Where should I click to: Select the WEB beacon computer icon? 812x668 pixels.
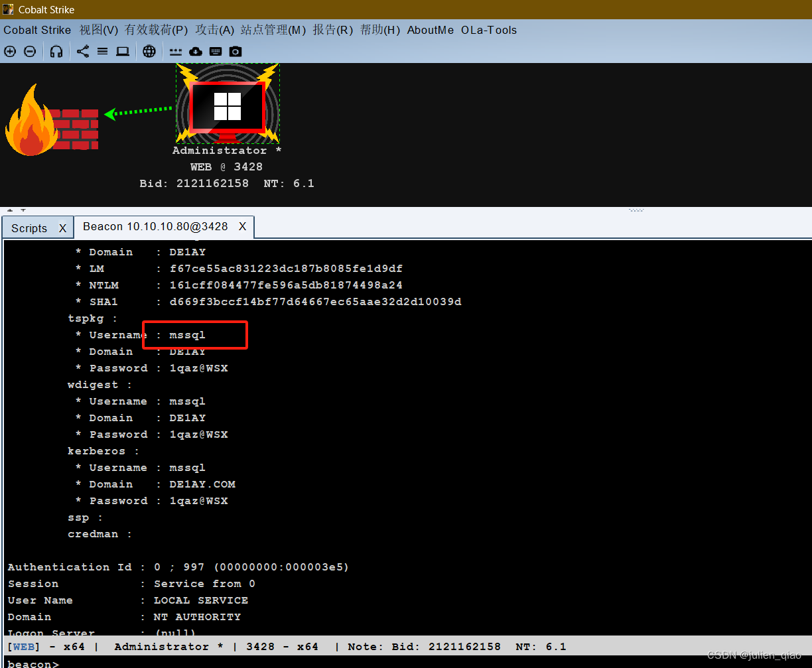pos(228,104)
